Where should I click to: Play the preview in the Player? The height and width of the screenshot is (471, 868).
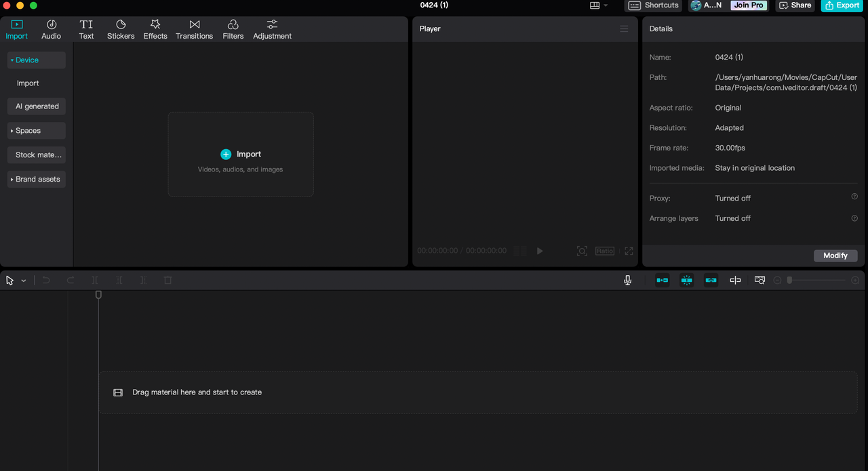pos(540,251)
